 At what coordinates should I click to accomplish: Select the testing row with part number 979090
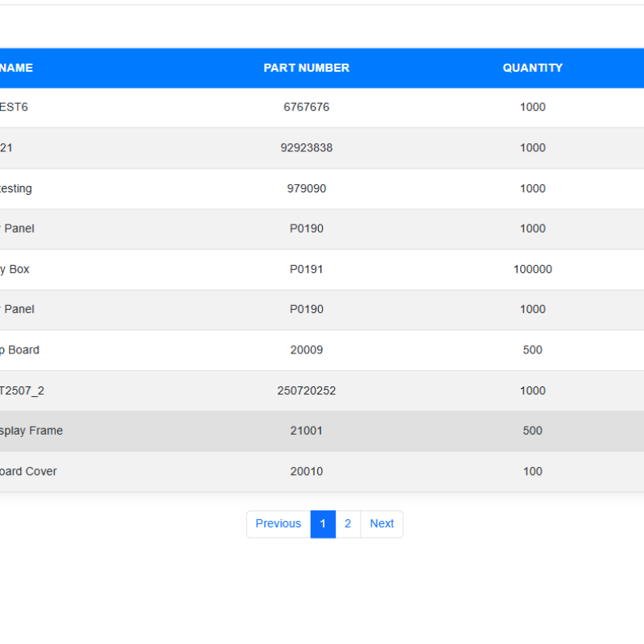(307, 188)
